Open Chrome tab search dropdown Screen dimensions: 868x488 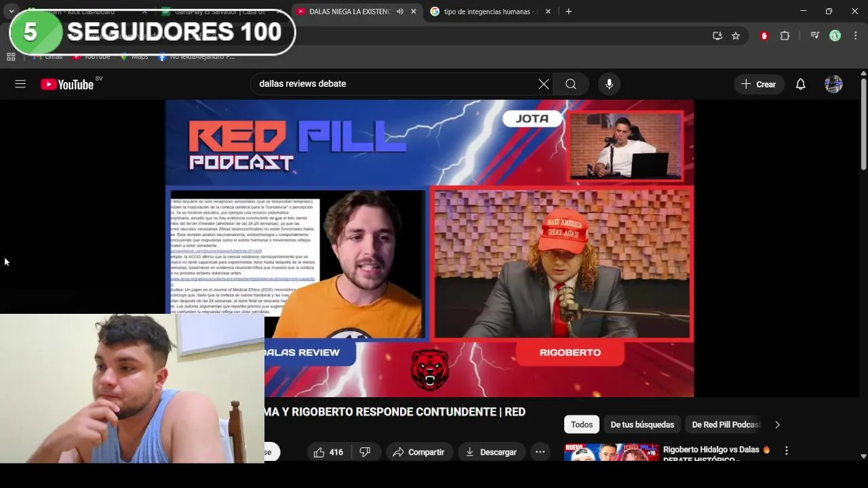click(12, 12)
